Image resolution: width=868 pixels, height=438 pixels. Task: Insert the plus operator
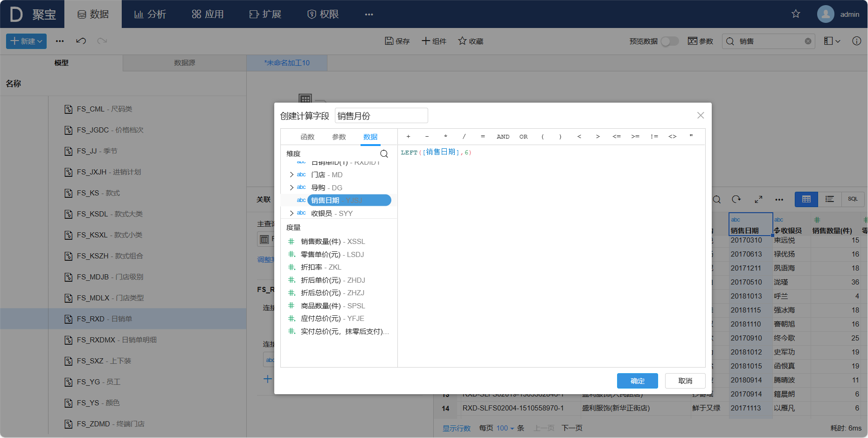[408, 137]
